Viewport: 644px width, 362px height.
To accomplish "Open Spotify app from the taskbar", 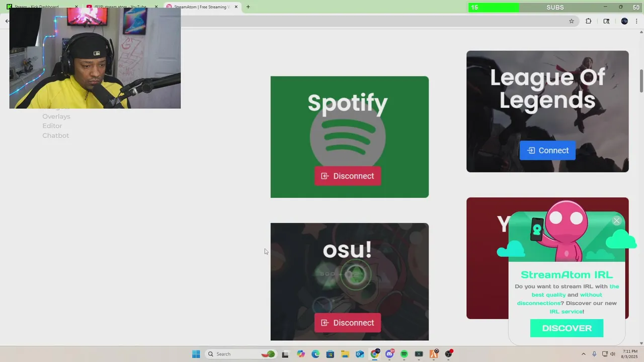I will point(404,354).
